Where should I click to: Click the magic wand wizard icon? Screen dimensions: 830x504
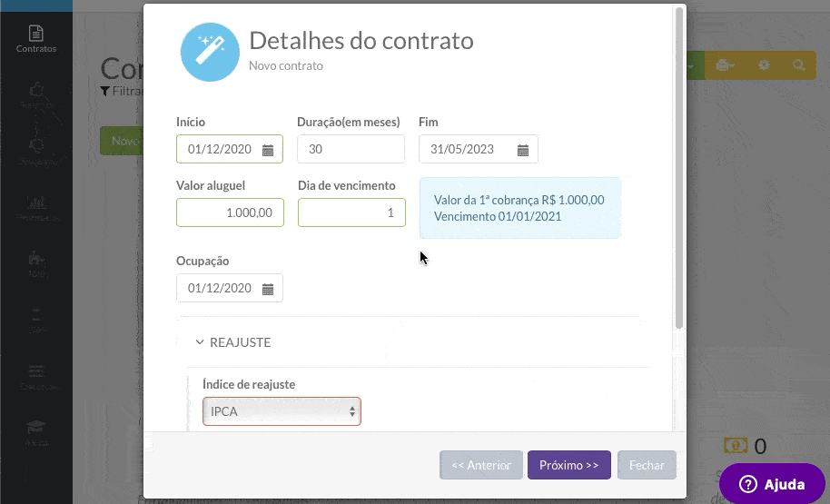click(x=210, y=52)
